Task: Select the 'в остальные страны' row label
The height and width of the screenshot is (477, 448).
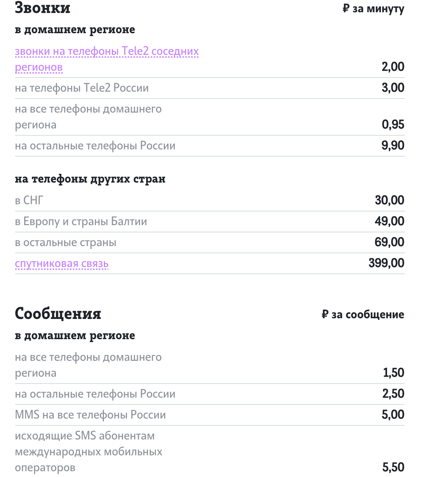Action: [x=66, y=242]
